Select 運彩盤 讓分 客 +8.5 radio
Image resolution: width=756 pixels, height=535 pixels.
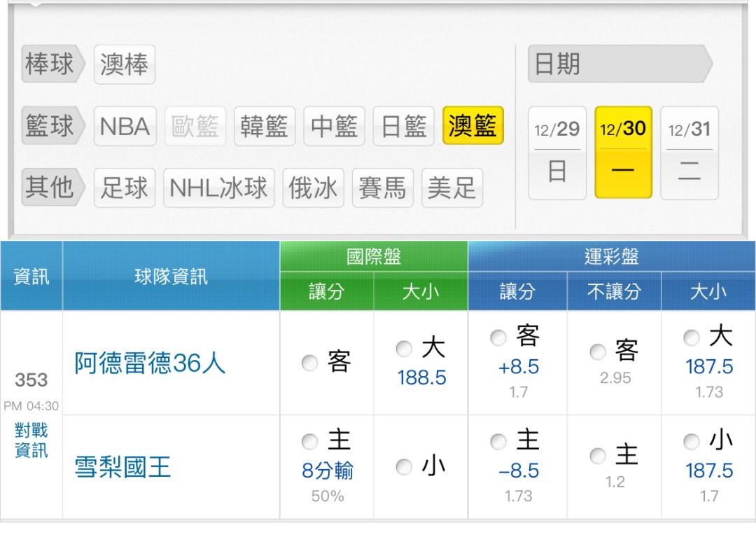[x=498, y=338]
